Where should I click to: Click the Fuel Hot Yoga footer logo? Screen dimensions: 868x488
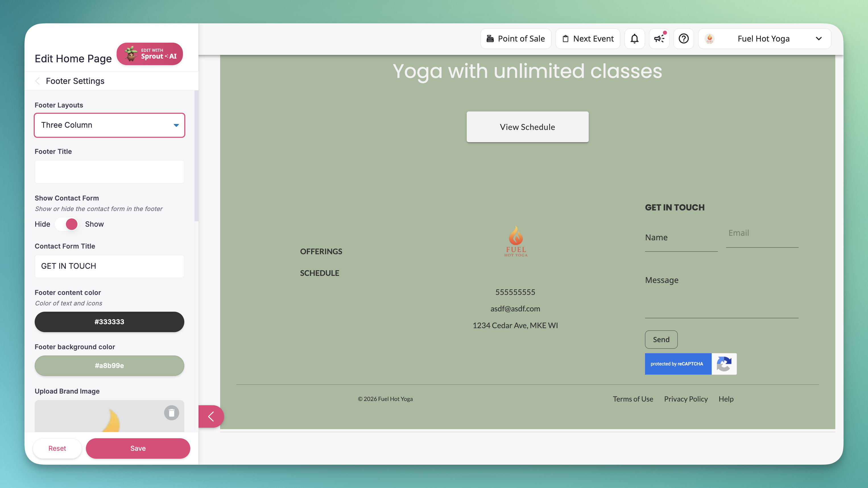click(x=516, y=241)
